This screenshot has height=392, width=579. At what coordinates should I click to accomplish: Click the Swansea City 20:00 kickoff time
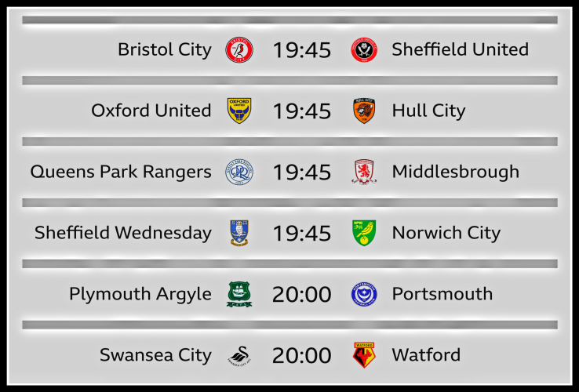point(301,356)
